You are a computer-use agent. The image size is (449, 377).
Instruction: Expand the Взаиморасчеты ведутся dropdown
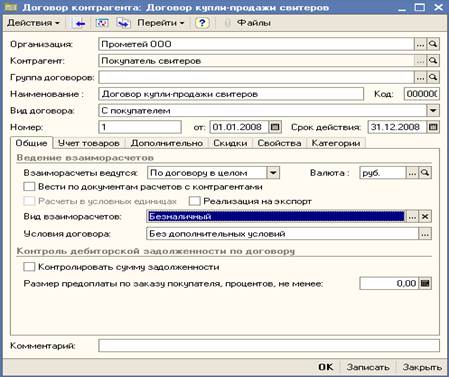(273, 173)
